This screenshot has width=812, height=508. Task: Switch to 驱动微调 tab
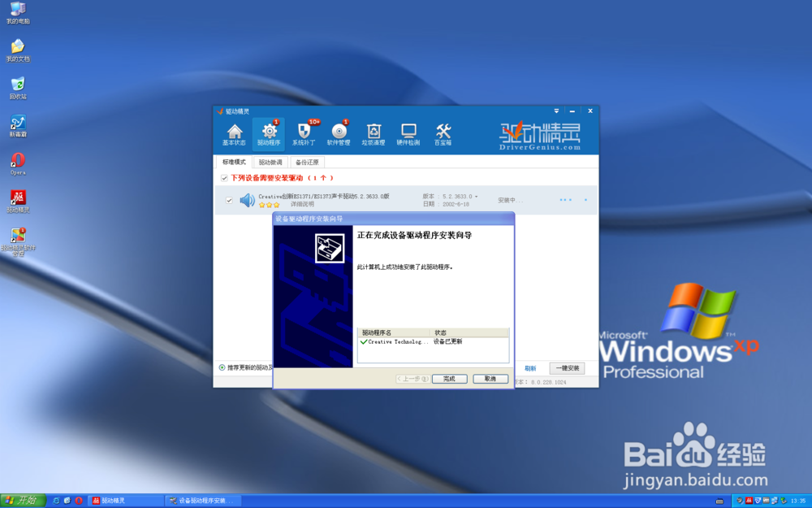tap(270, 163)
